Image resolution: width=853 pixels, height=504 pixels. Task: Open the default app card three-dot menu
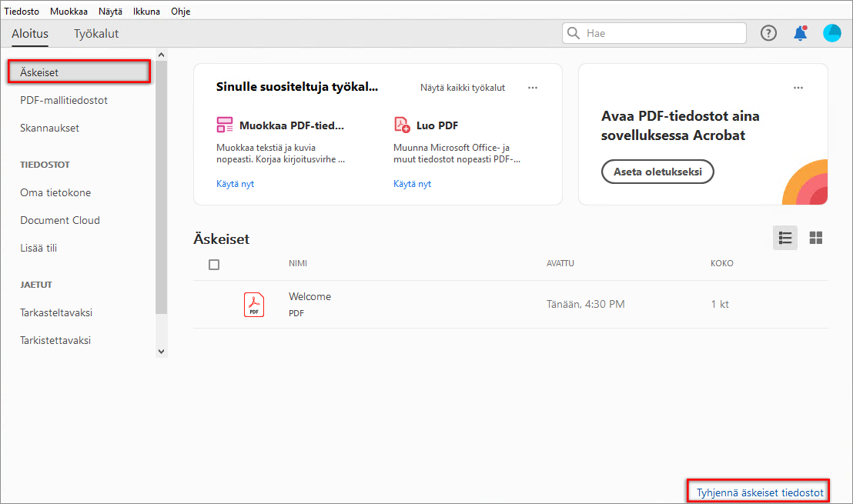(798, 88)
